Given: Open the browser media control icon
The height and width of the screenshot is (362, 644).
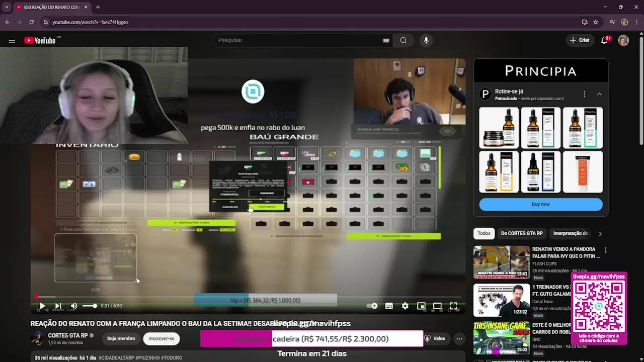Looking at the screenshot, I should (x=612, y=22).
